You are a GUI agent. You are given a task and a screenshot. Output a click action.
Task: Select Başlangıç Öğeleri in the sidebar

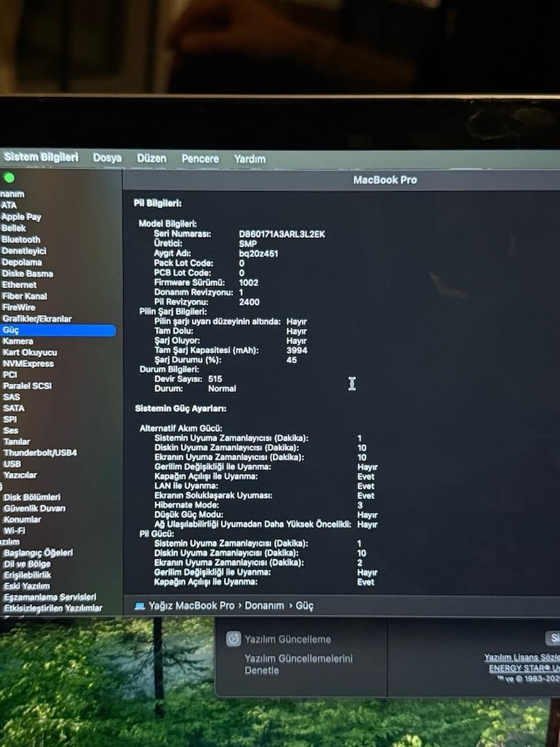[x=39, y=553]
